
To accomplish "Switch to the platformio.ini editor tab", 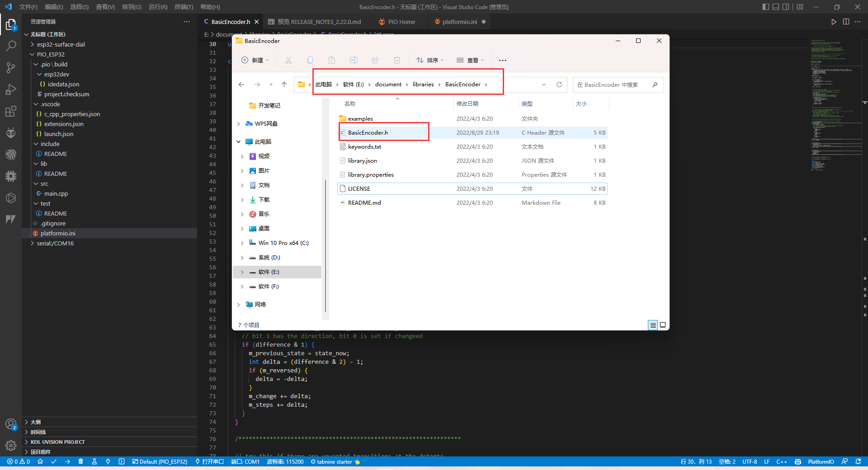I will 459,22.
